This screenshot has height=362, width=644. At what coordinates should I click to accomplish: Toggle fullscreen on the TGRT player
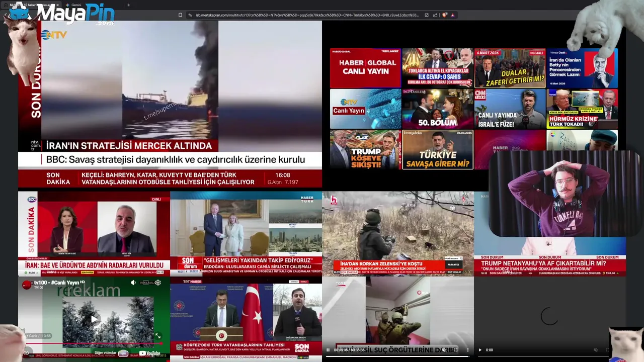(455, 350)
